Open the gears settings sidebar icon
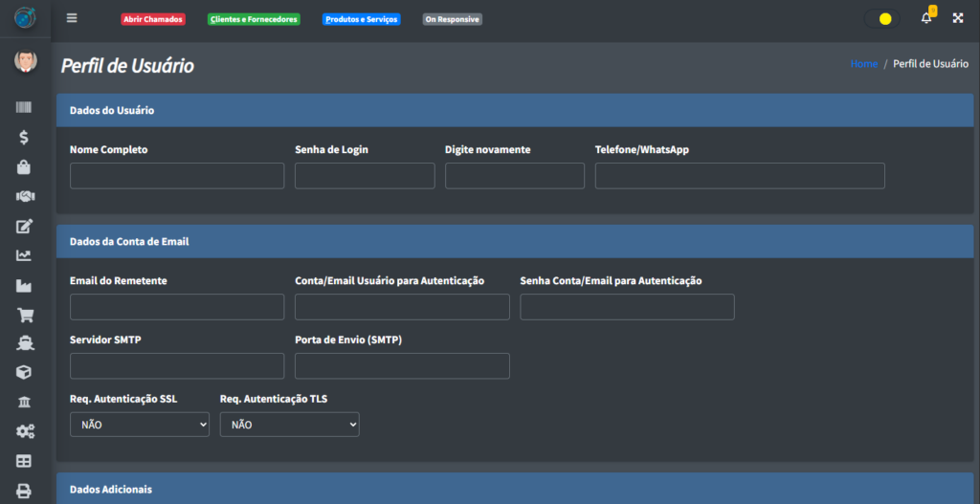This screenshot has height=504, width=980. (x=24, y=431)
